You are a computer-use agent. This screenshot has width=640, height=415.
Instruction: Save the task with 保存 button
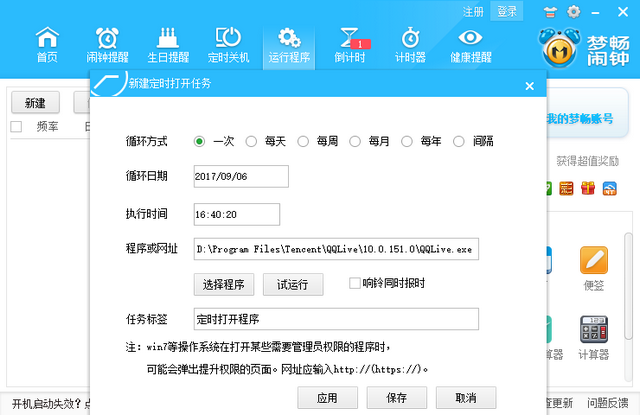(x=395, y=398)
